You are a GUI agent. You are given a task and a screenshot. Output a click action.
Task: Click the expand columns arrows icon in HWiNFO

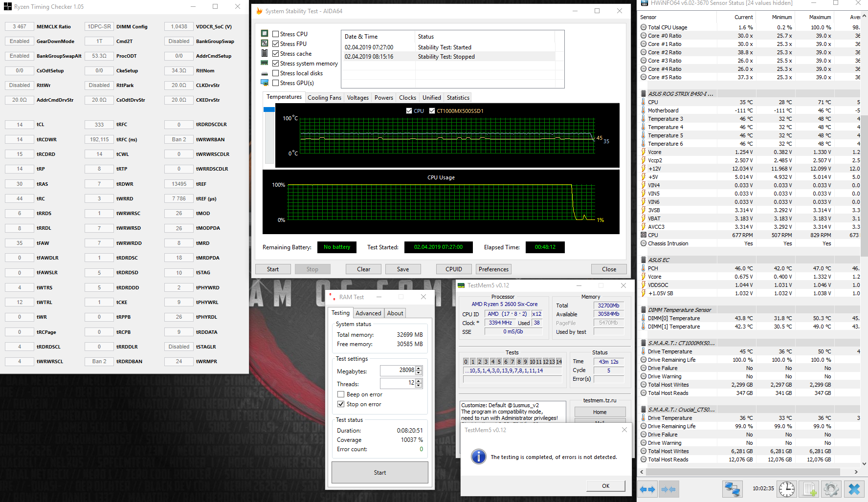647,489
